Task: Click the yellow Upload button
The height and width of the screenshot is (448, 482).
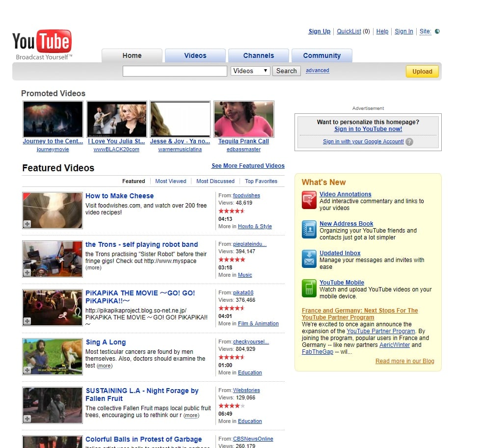Action: 423,72
